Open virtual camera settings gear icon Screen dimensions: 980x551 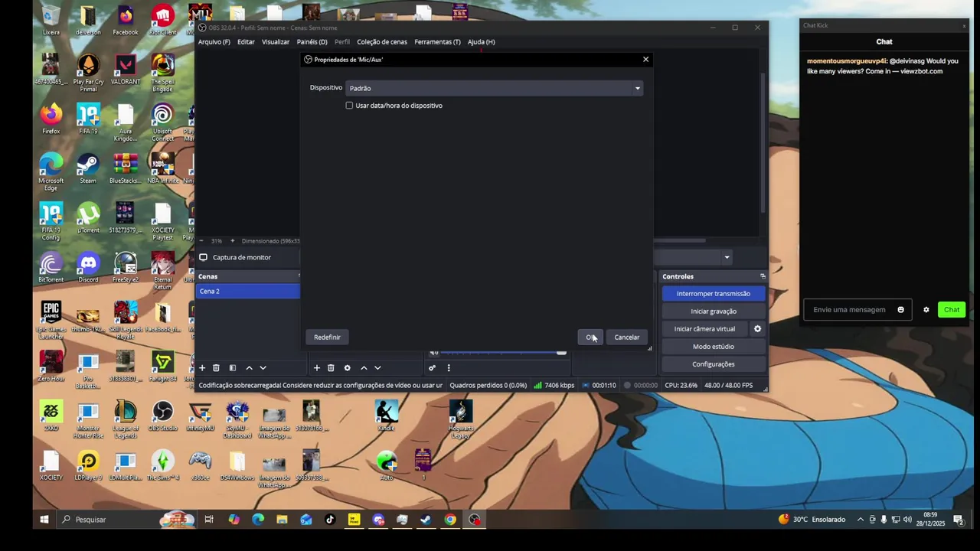point(757,329)
